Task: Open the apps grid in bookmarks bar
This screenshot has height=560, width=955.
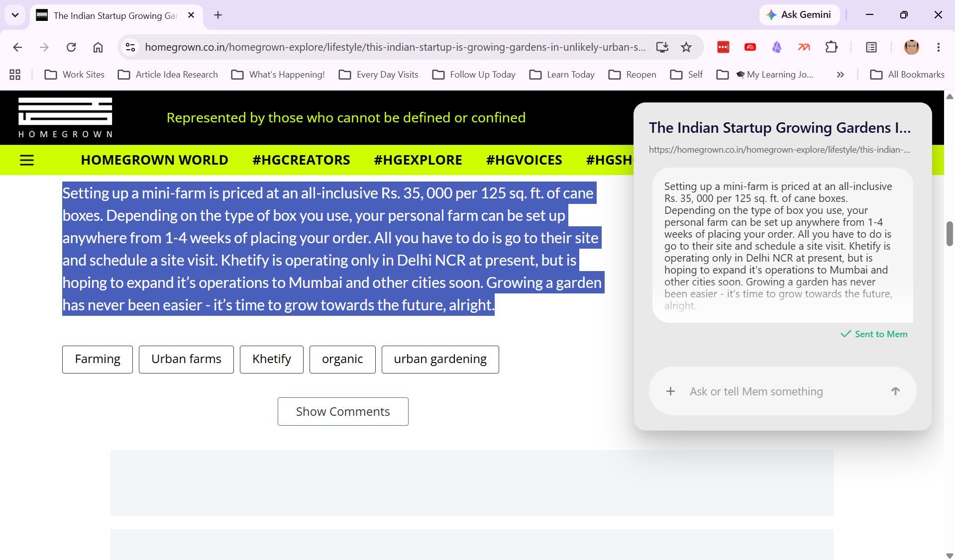Action: point(15,75)
